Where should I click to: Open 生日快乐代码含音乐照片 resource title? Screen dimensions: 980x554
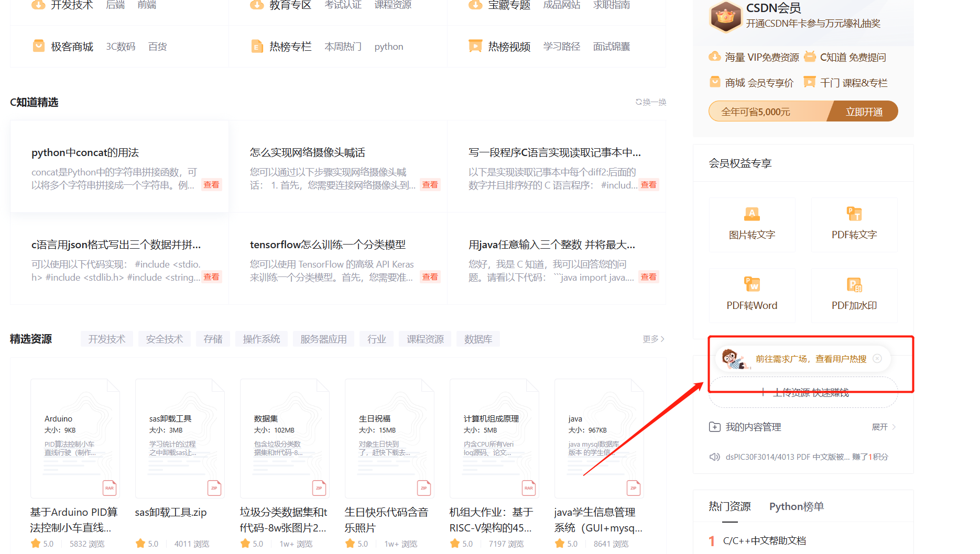pyautogui.click(x=386, y=519)
